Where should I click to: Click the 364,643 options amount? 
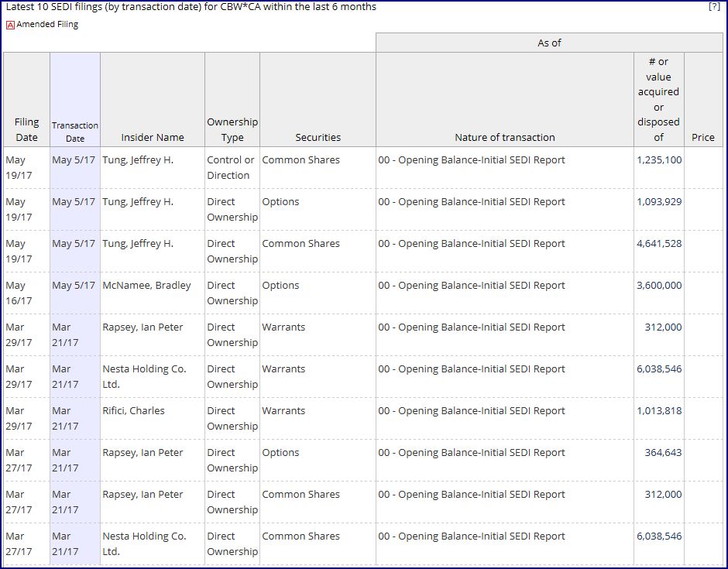pyautogui.click(x=663, y=453)
